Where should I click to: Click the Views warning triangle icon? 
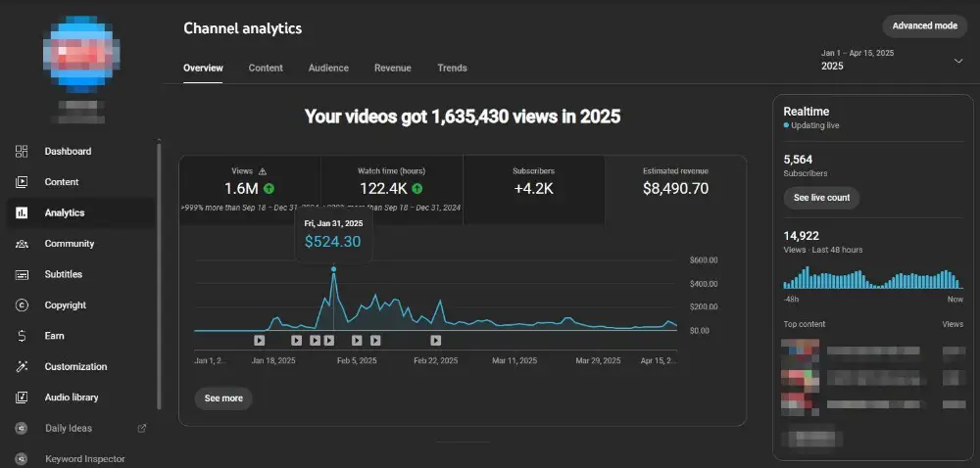(x=263, y=171)
